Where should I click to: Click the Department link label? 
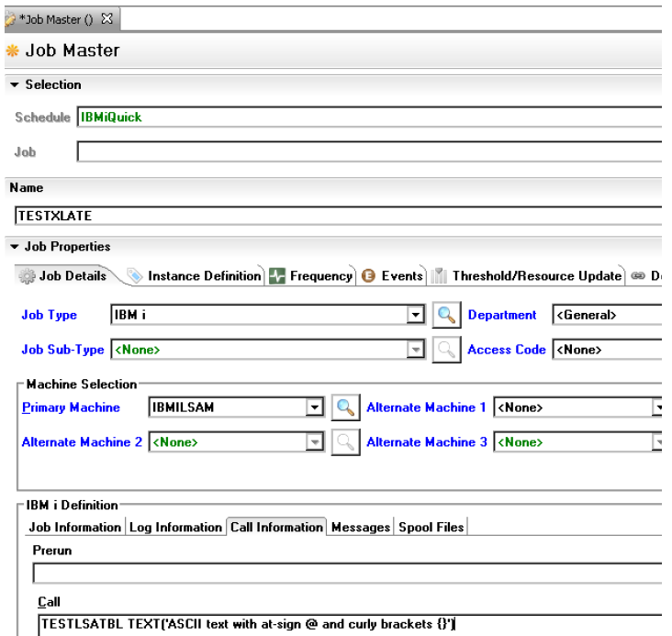pos(502,315)
